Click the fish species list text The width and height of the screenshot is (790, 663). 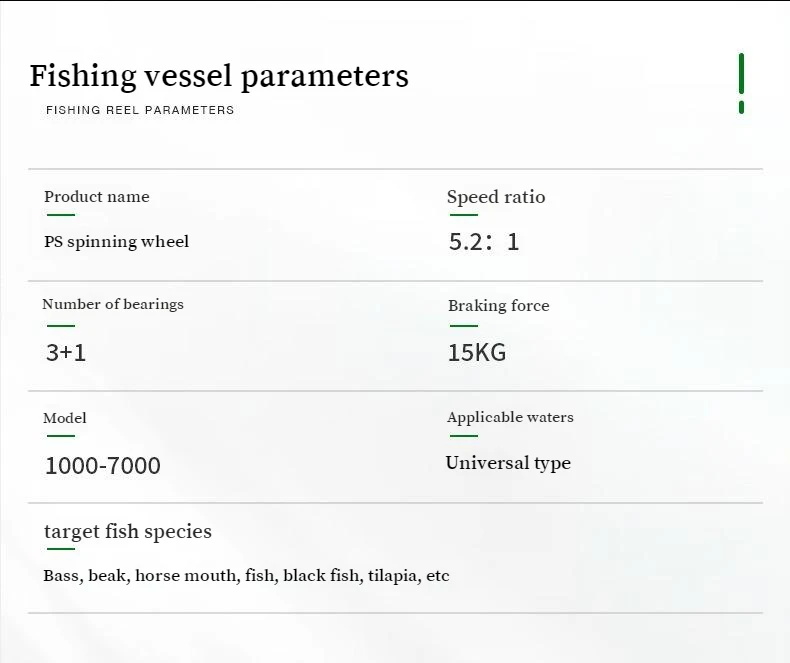(246, 576)
